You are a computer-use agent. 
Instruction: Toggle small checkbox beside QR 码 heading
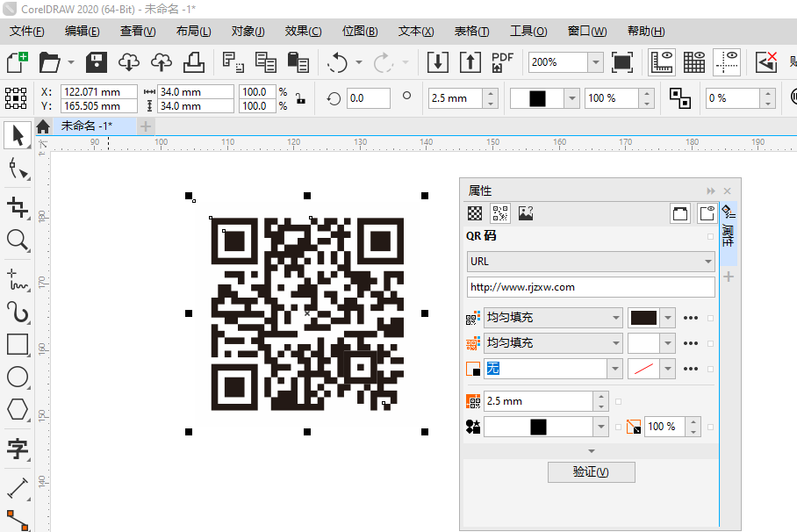pos(711,236)
